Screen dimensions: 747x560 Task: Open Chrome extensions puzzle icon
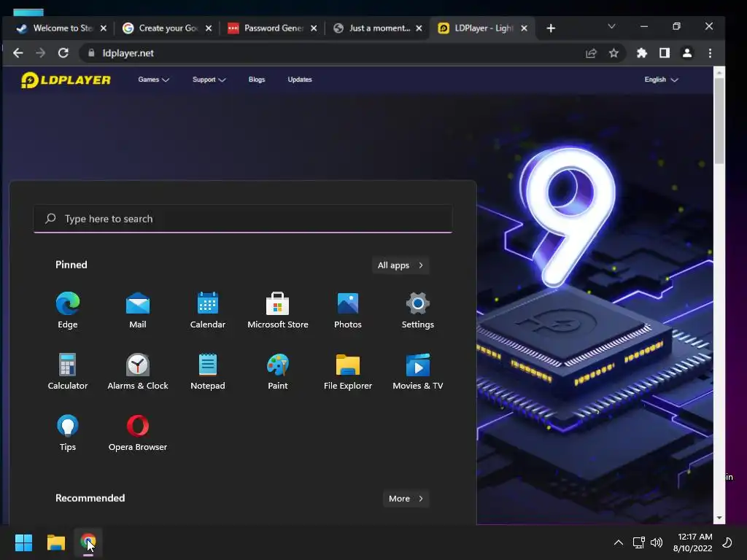(x=642, y=52)
